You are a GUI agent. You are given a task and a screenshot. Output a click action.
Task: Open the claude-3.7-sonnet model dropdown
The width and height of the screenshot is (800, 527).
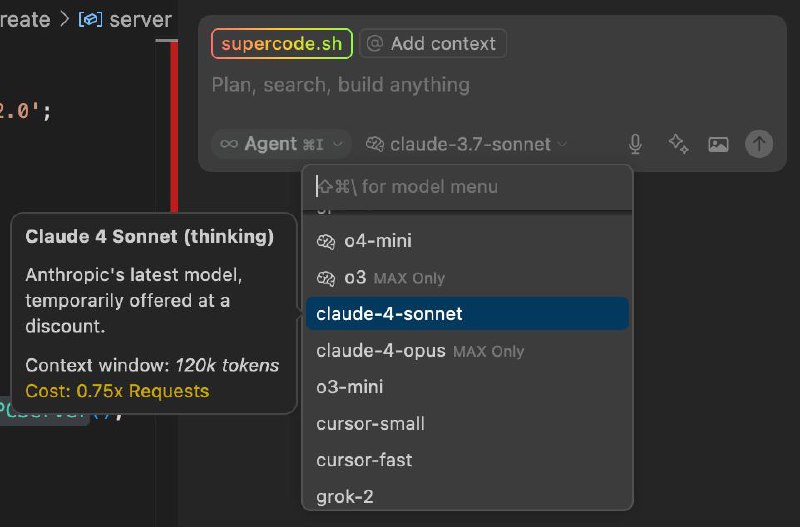pyautogui.click(x=468, y=144)
